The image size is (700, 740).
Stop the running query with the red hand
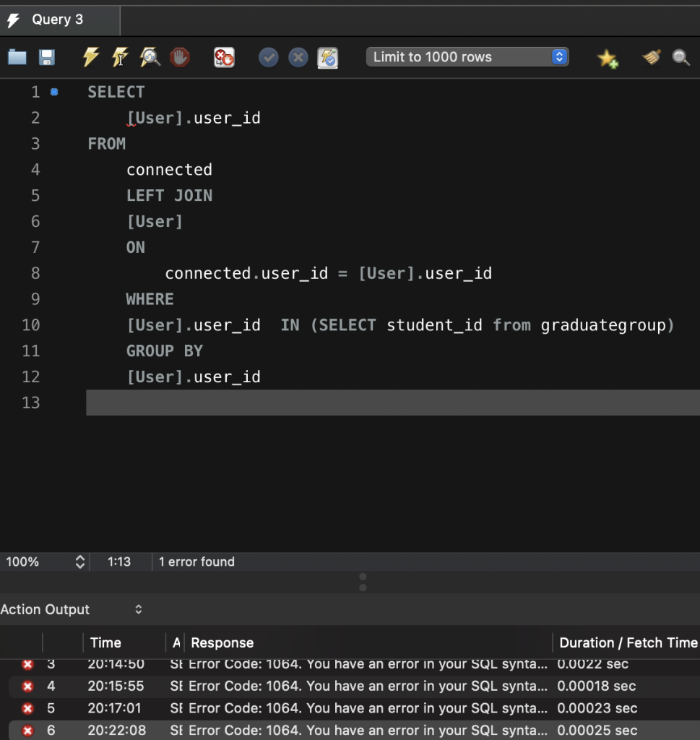tap(180, 58)
